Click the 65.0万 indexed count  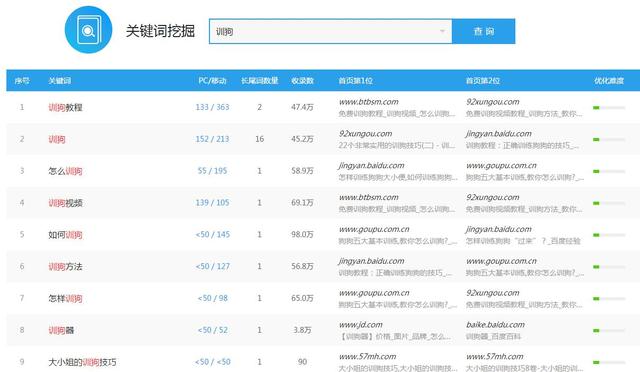[302, 298]
